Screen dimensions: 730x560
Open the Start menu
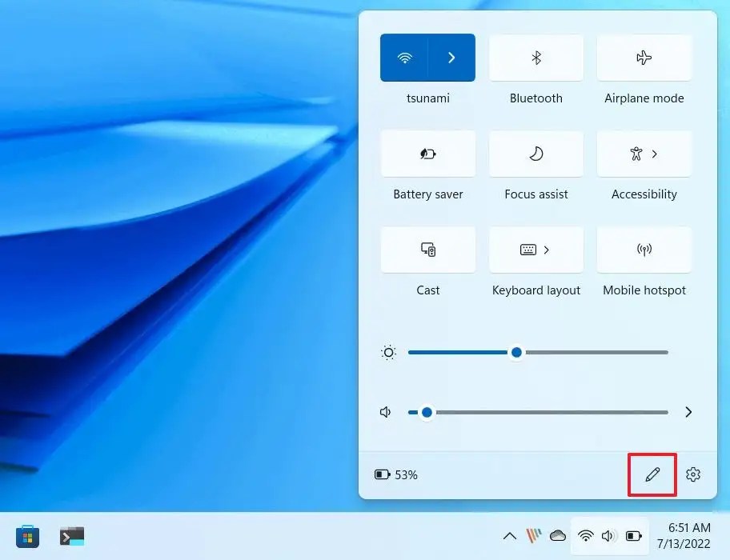pos(28,536)
